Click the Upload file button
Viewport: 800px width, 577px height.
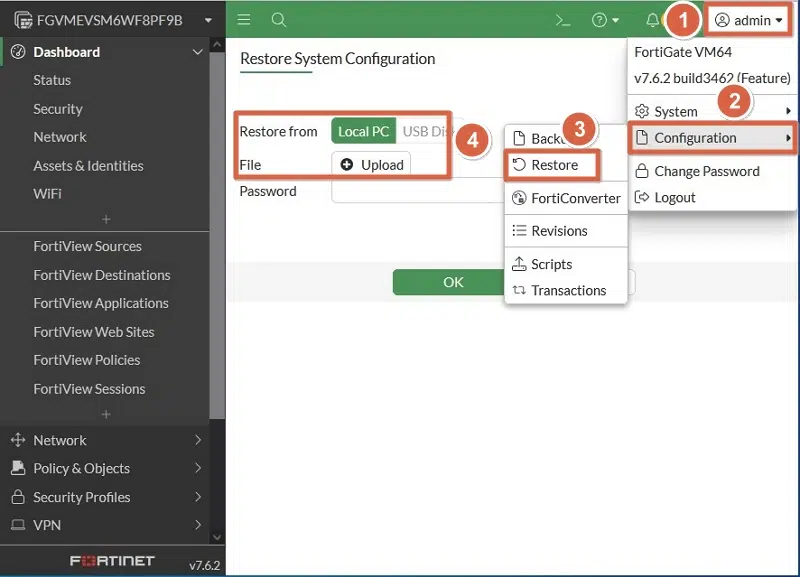click(372, 164)
